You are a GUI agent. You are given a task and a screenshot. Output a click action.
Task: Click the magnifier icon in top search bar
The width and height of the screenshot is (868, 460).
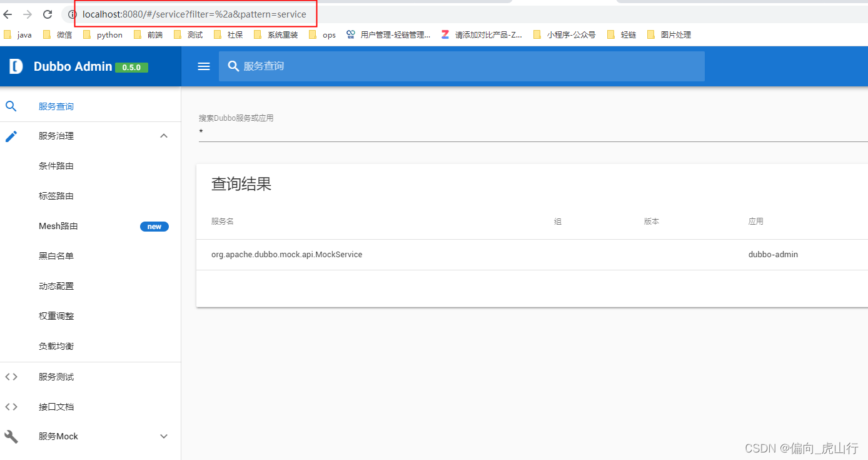[233, 66]
